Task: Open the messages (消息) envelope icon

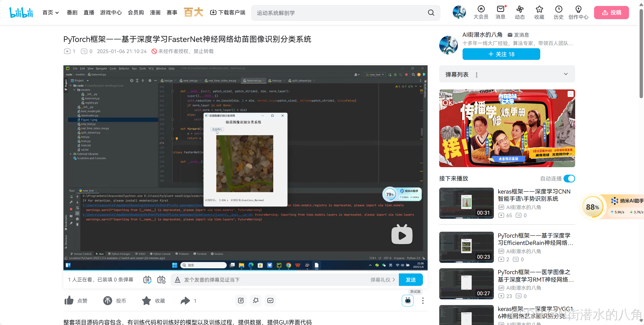Action: pyautogui.click(x=500, y=9)
